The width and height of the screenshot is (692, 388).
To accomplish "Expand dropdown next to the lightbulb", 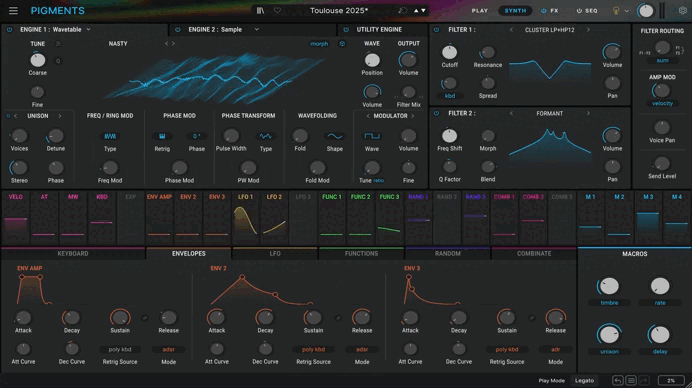I will (627, 11).
